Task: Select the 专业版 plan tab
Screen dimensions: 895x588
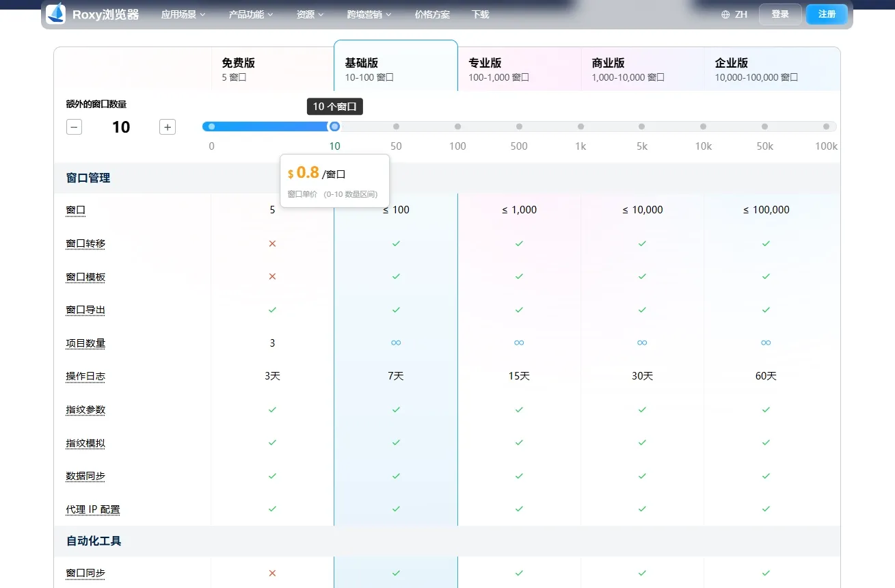Action: pos(520,69)
